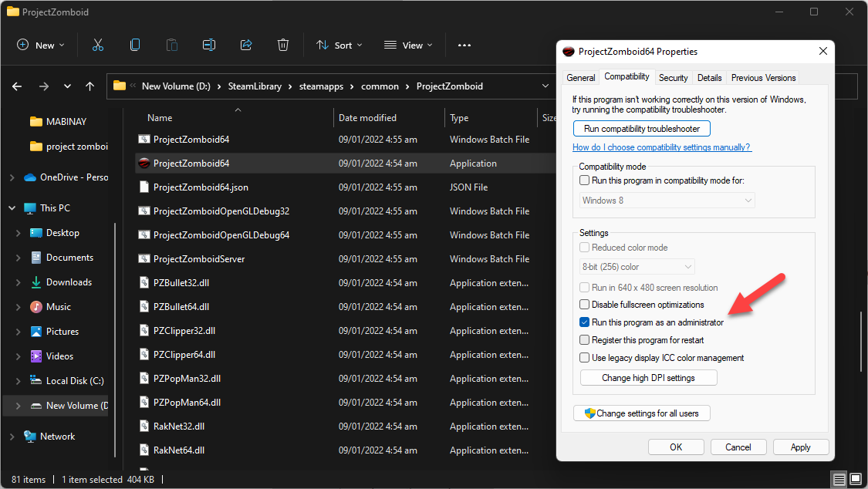Go back with the left arrow

click(x=17, y=86)
